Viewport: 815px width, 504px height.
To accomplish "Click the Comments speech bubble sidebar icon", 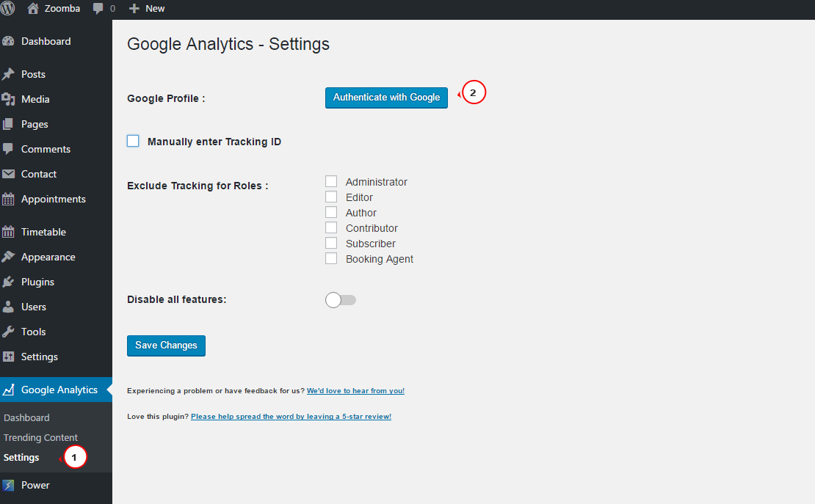I will 8,149.
